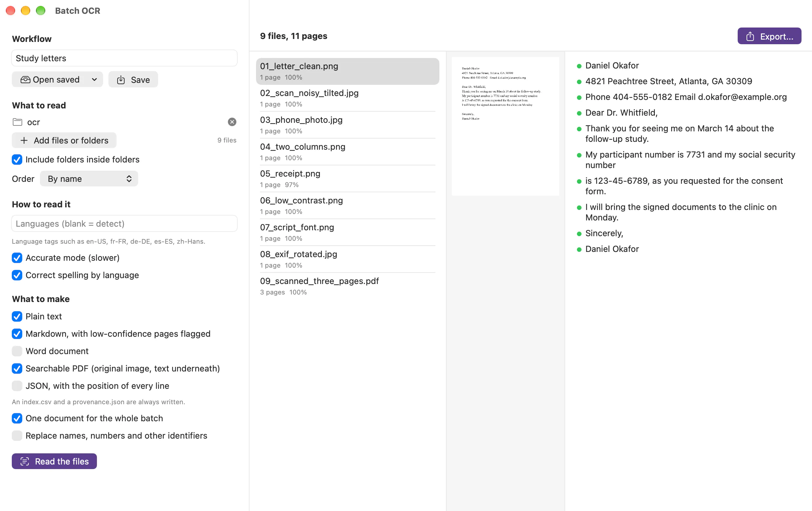Image resolution: width=812 pixels, height=511 pixels.
Task: Enable JSON with position of every line
Action: tap(17, 386)
